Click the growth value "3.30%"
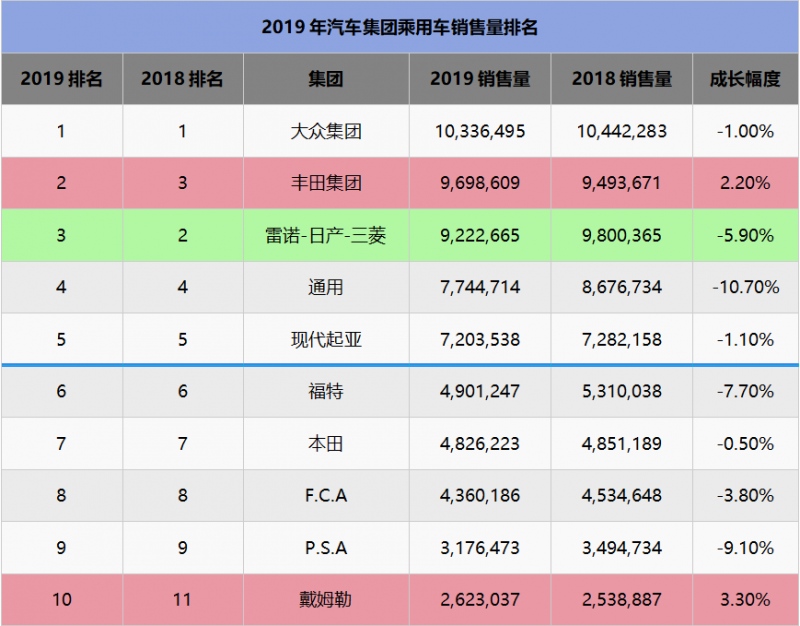This screenshot has height=626, width=800. [x=745, y=599]
